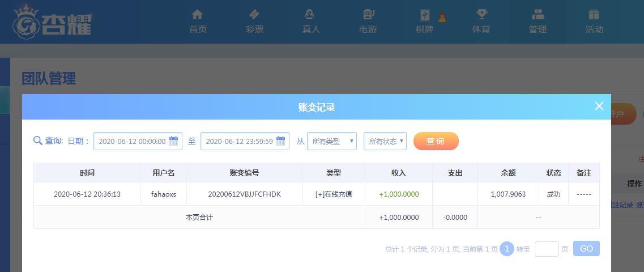
Task: Open the 真人 live dealer icon
Action: pyautogui.click(x=309, y=15)
